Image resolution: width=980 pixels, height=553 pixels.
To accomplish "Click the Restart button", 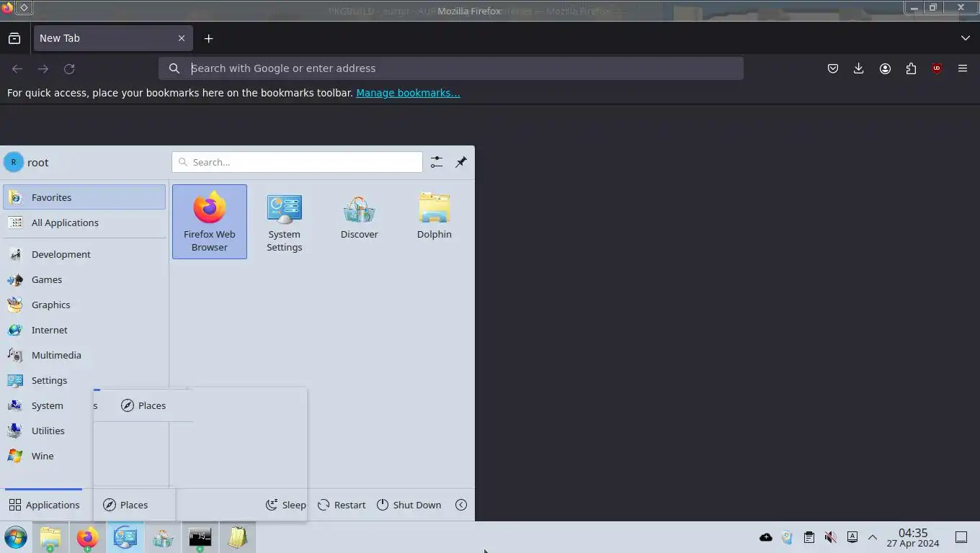I will [342, 505].
